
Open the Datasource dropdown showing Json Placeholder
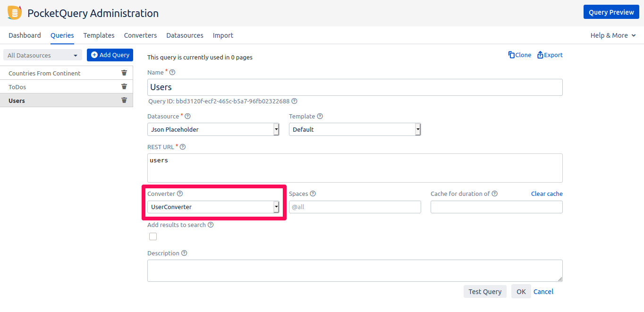(x=213, y=129)
